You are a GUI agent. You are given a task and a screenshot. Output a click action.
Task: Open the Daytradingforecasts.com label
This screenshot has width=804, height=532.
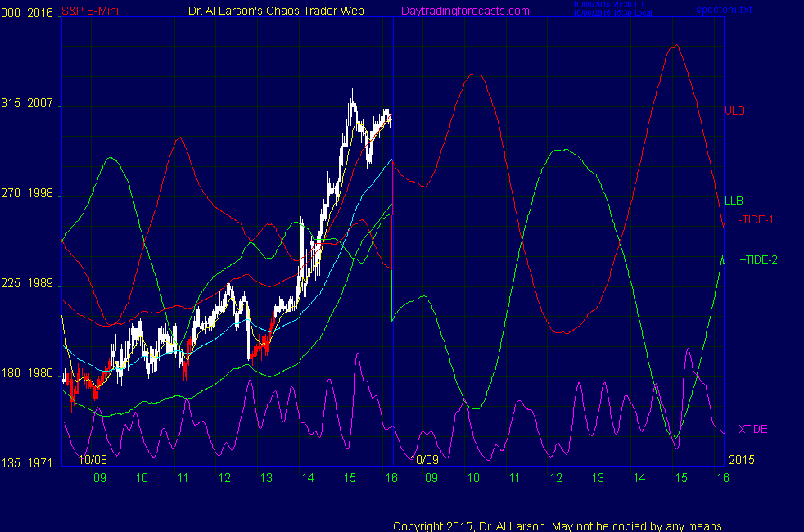tap(465, 11)
